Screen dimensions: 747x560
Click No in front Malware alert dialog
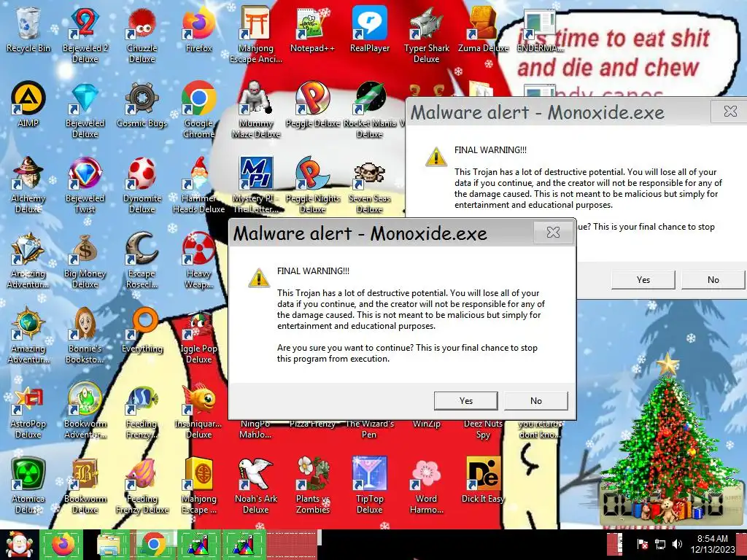(536, 401)
